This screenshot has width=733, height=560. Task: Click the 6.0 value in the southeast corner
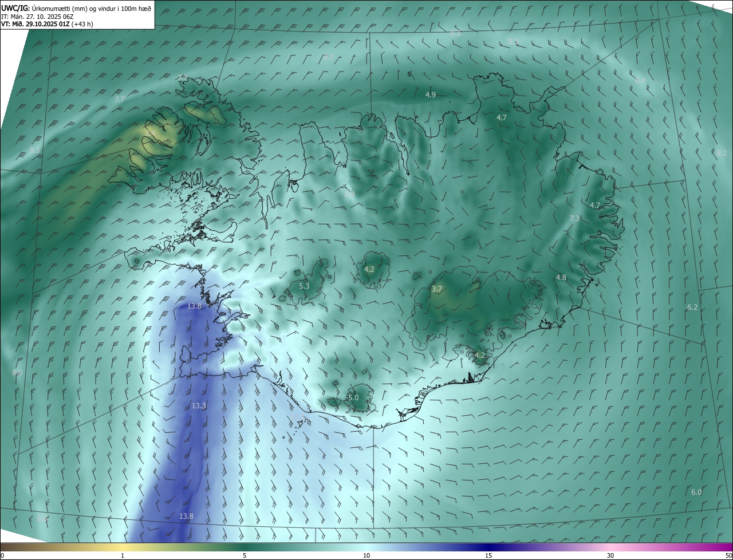tap(696, 492)
